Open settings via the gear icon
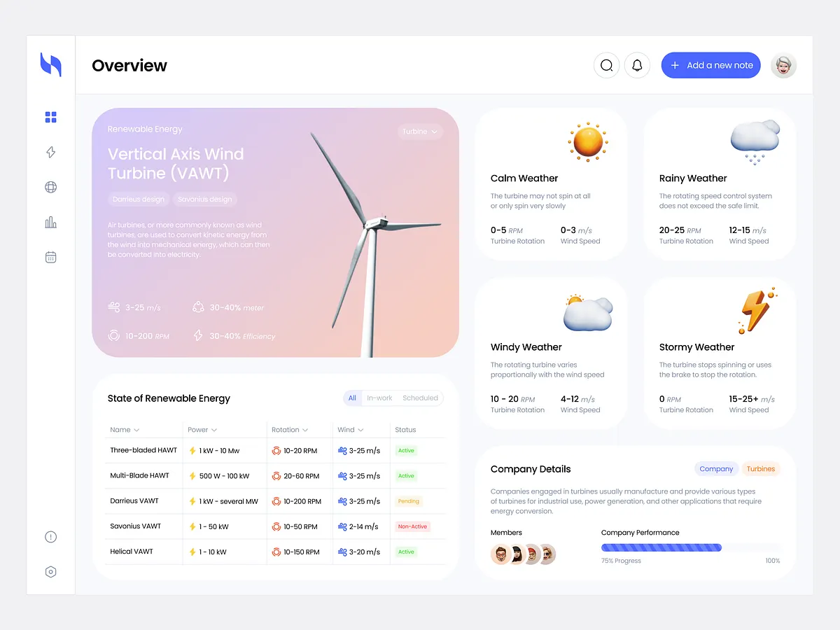Screen dimensions: 840x630 (50, 572)
